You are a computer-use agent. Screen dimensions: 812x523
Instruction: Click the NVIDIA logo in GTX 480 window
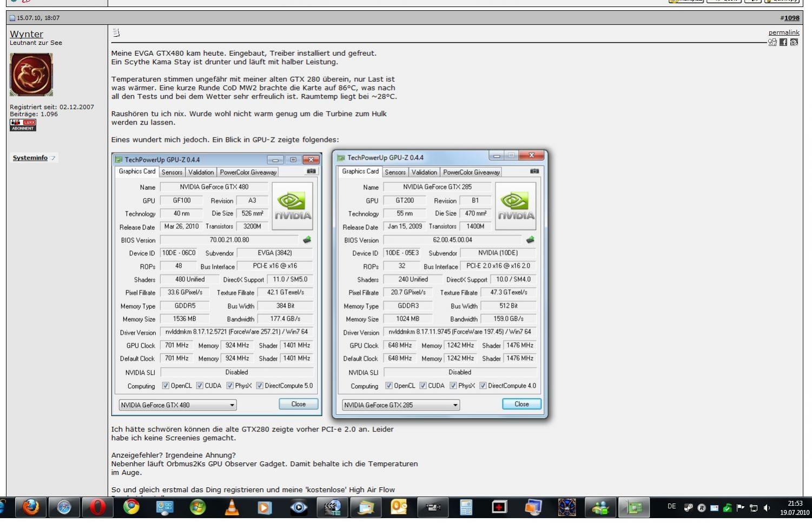292,206
